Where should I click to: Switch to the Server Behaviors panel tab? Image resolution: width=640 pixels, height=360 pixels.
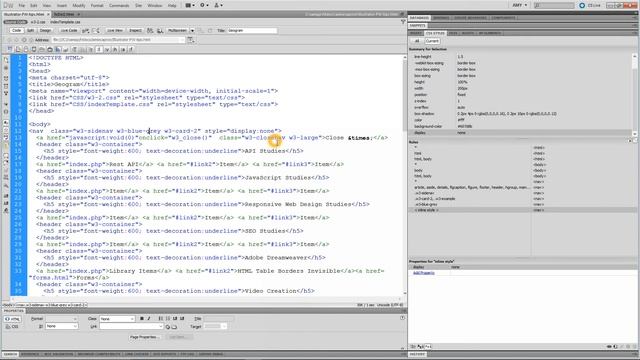click(470, 18)
